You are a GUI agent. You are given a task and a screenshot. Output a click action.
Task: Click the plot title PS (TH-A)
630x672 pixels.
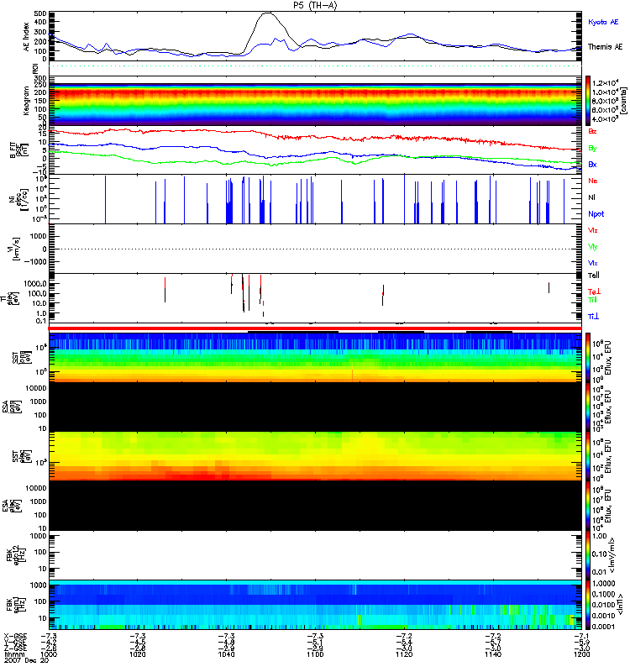pos(315,5)
